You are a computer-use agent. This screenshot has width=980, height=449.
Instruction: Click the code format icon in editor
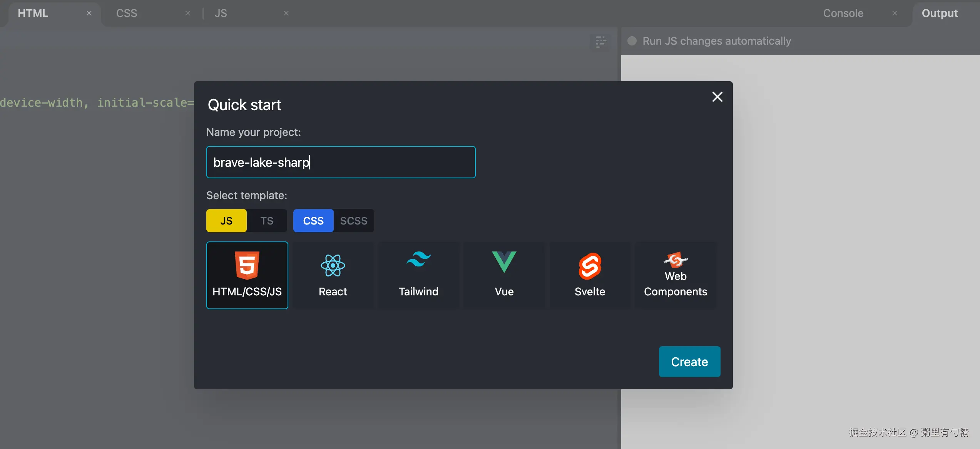click(x=600, y=41)
